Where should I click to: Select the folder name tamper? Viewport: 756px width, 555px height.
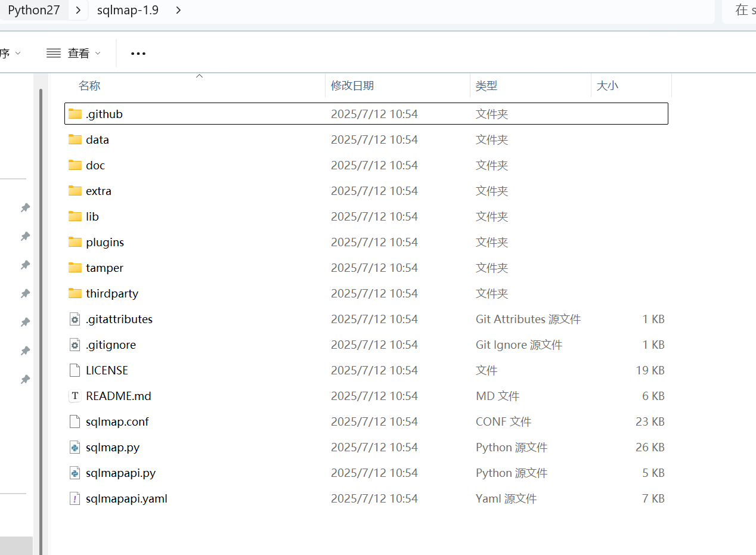(104, 268)
